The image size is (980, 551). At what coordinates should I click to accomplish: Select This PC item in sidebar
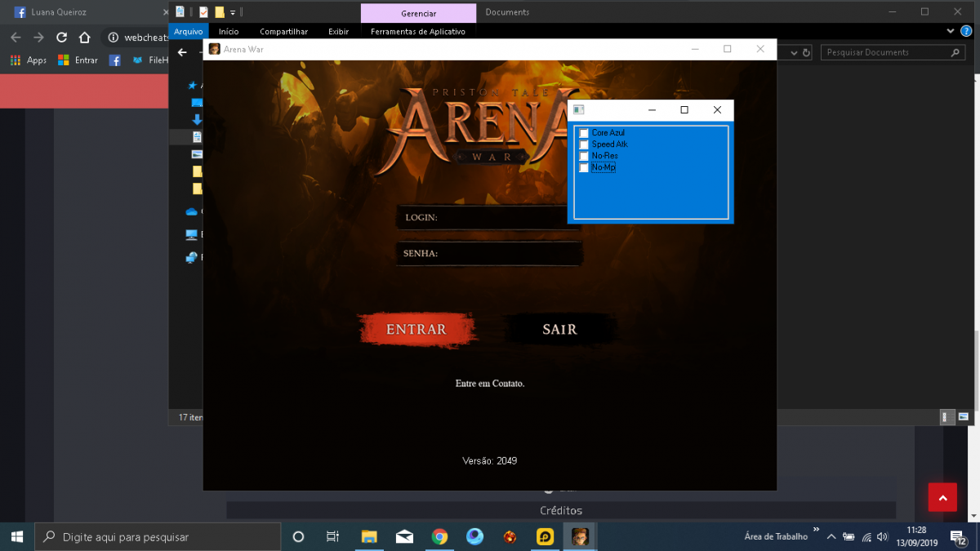coord(192,235)
